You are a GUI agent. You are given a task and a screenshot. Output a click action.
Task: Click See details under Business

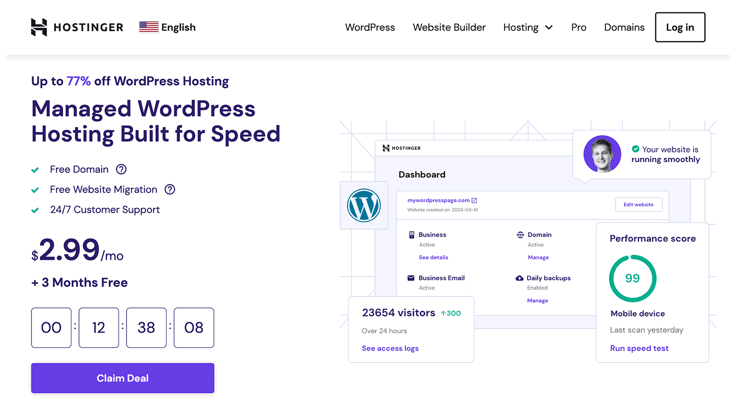[x=433, y=257]
